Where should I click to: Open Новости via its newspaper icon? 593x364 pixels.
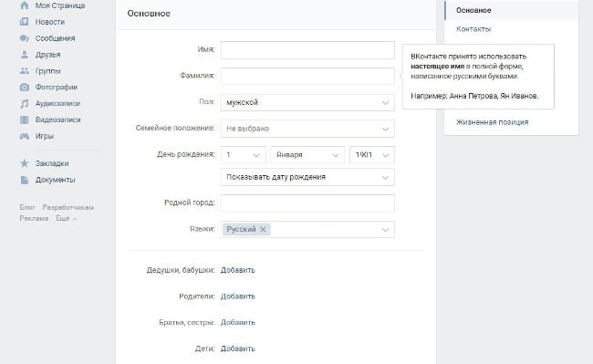tap(25, 22)
